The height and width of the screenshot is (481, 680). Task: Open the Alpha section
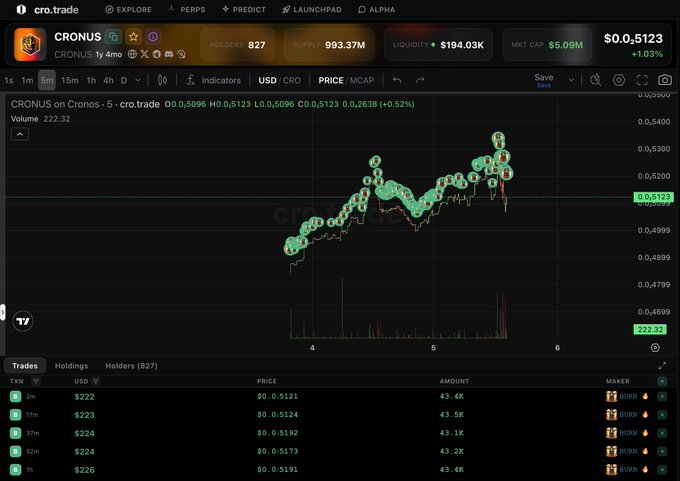click(376, 10)
